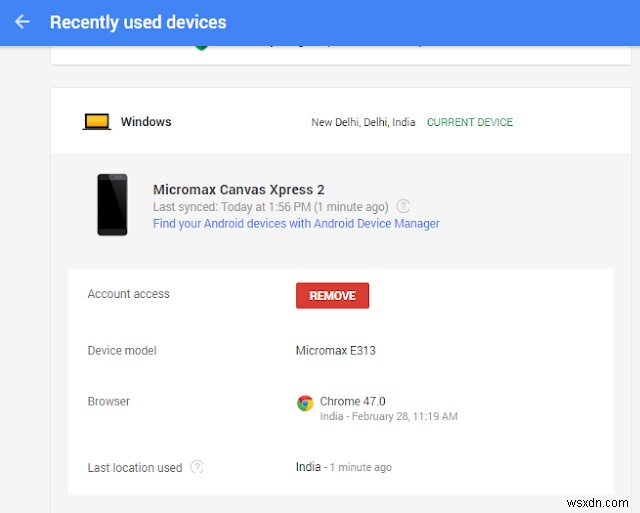Click the back arrow in header
This screenshot has height=513, width=640.
(x=22, y=21)
